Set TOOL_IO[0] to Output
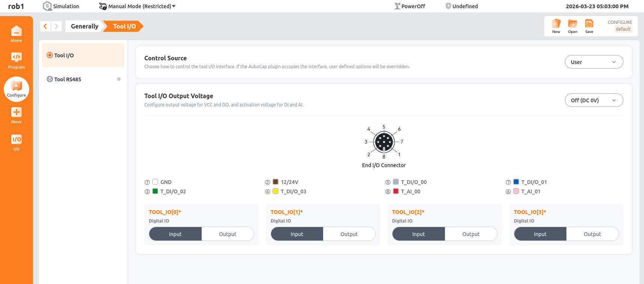The width and height of the screenshot is (644, 284). (x=228, y=234)
